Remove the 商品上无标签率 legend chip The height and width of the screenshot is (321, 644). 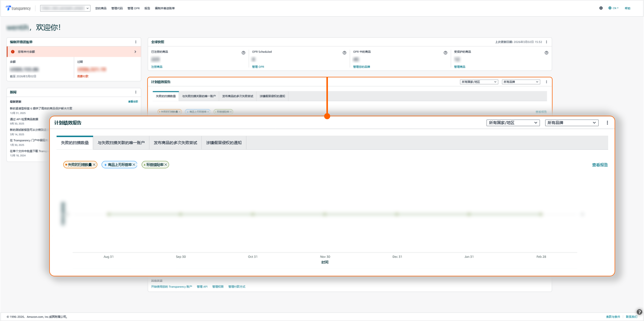(134, 165)
